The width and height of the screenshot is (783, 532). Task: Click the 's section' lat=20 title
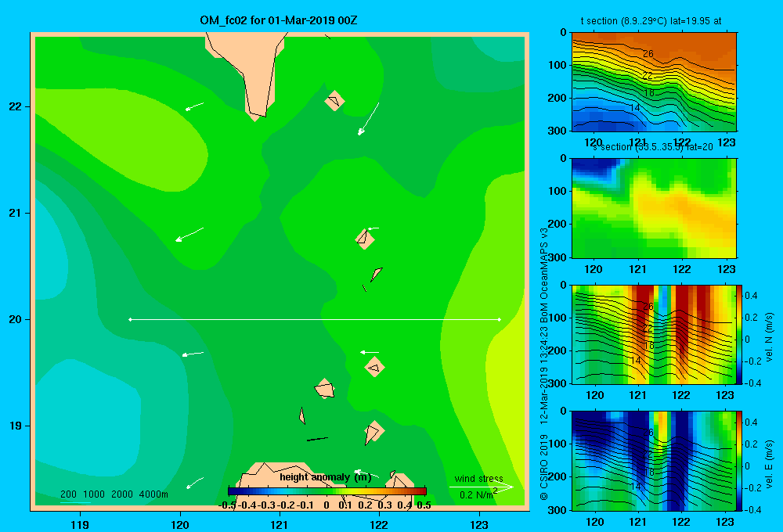[x=653, y=147]
